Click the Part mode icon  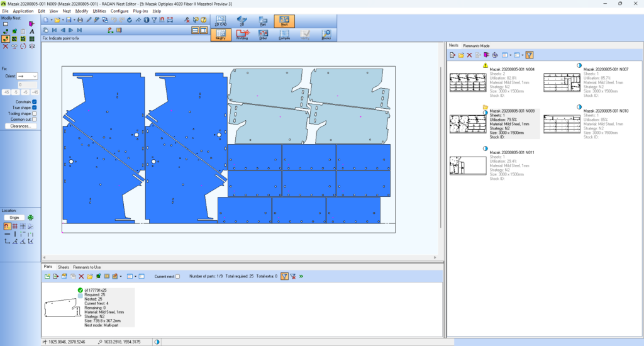coord(263,21)
